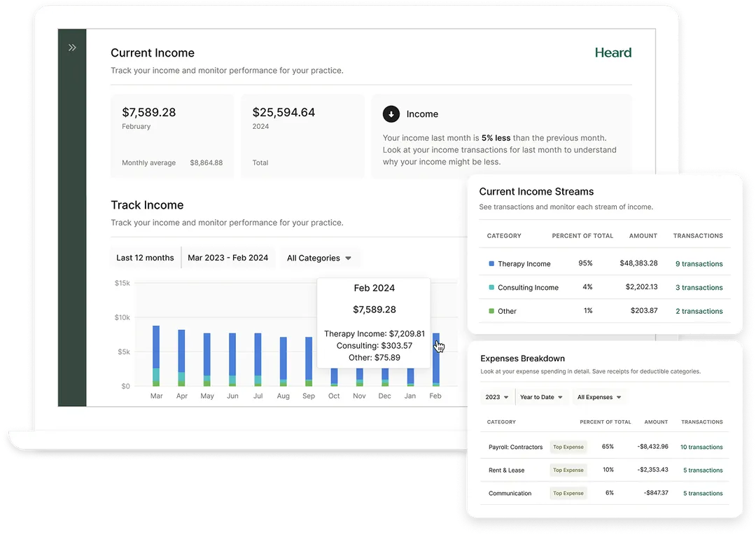Click the Mar 2023 - Feb 2024 date range

click(x=228, y=258)
